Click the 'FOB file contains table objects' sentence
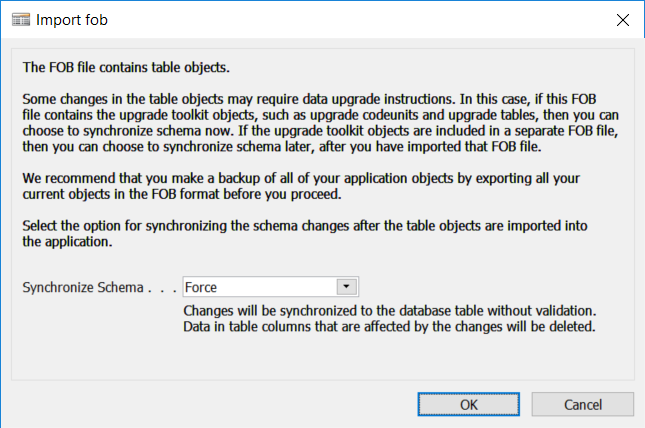This screenshot has width=645, height=428. pyautogui.click(x=126, y=68)
